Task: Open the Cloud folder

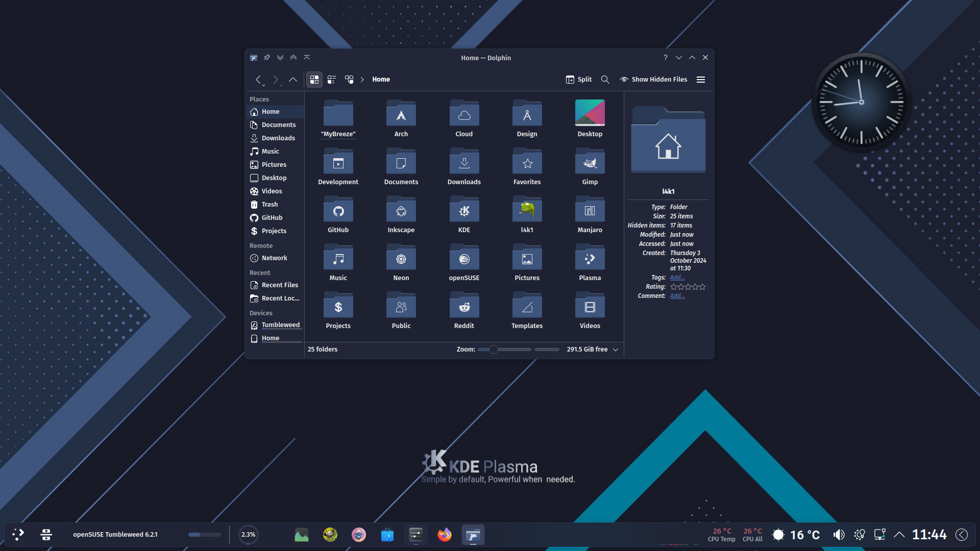Action: point(464,118)
